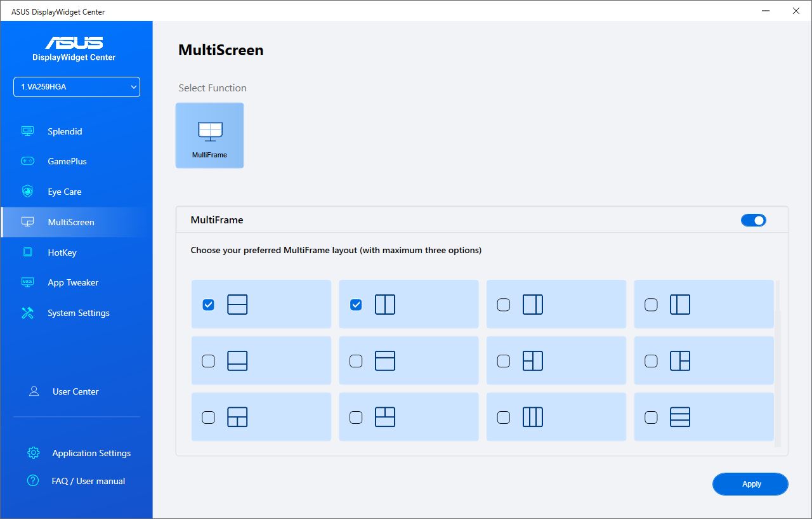The image size is (812, 519).
Task: Click the GamePlus gamepad icon
Action: coord(27,161)
